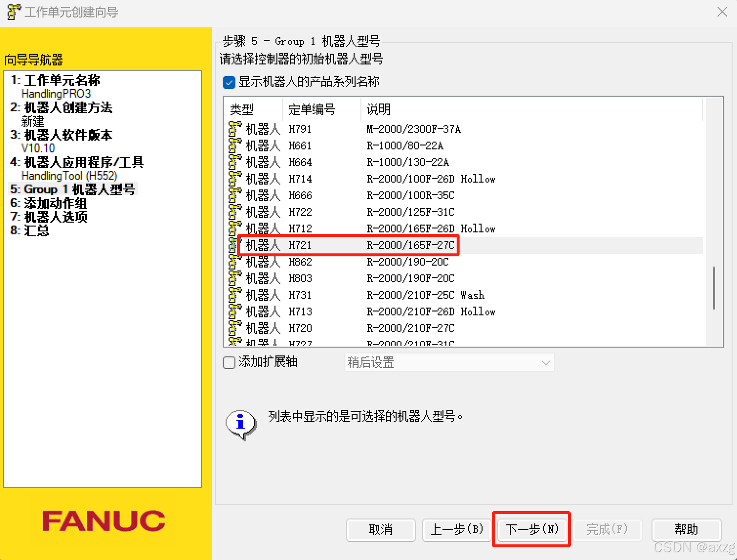This screenshot has width=737, height=560.
Task: Click the robot icon in the H862 row
Action: [235, 262]
